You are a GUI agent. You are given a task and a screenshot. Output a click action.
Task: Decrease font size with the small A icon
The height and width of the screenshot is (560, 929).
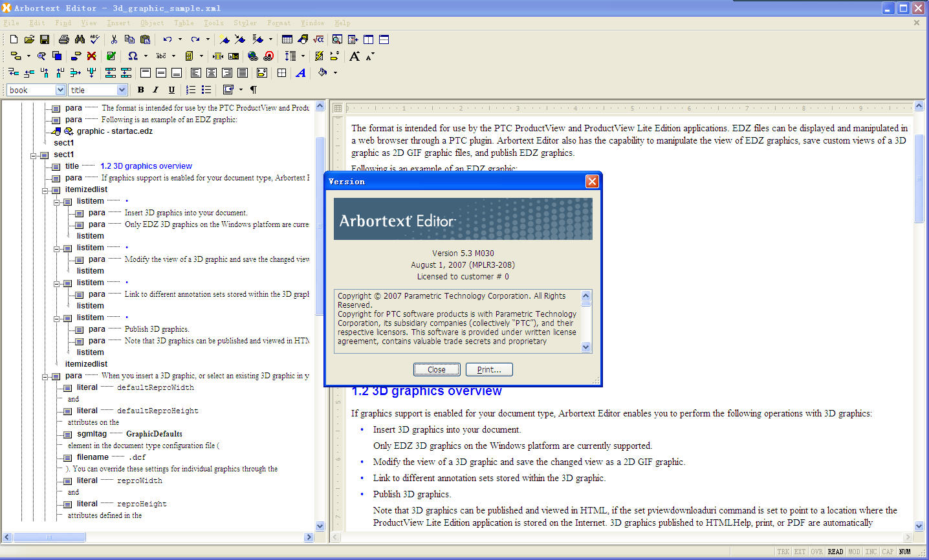point(370,56)
